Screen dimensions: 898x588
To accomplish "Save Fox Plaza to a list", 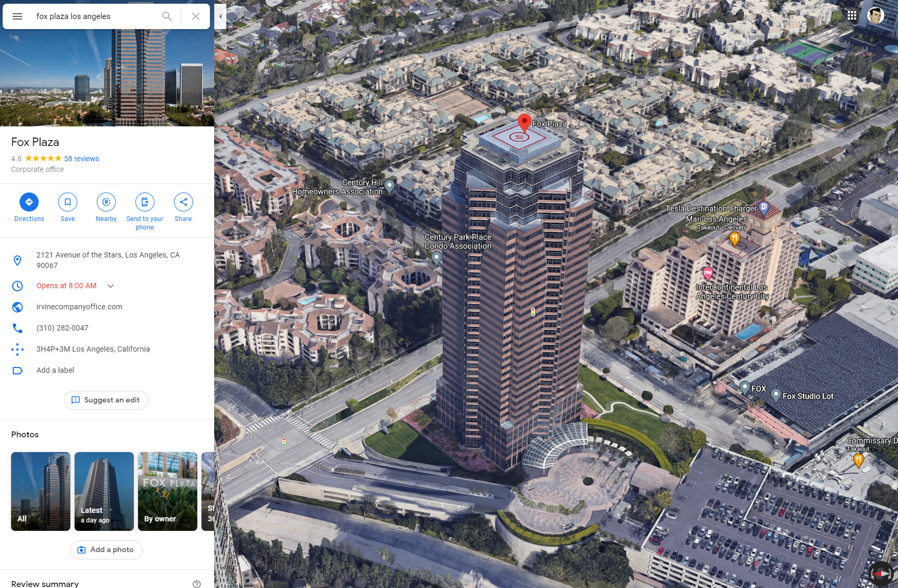I will coord(68,207).
